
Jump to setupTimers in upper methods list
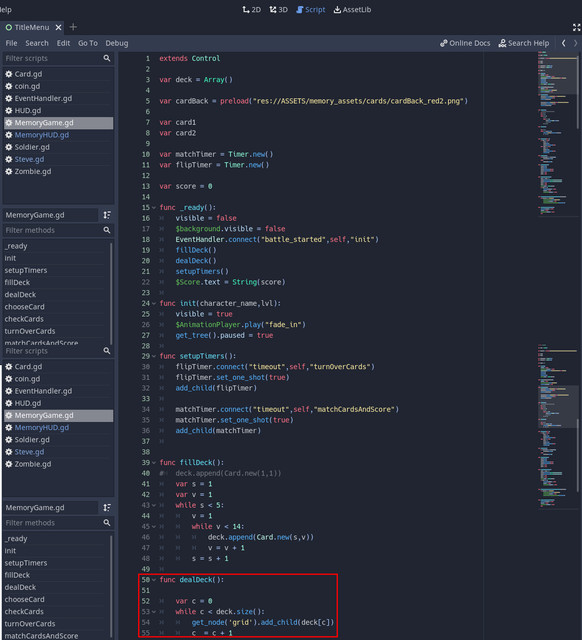click(55, 270)
